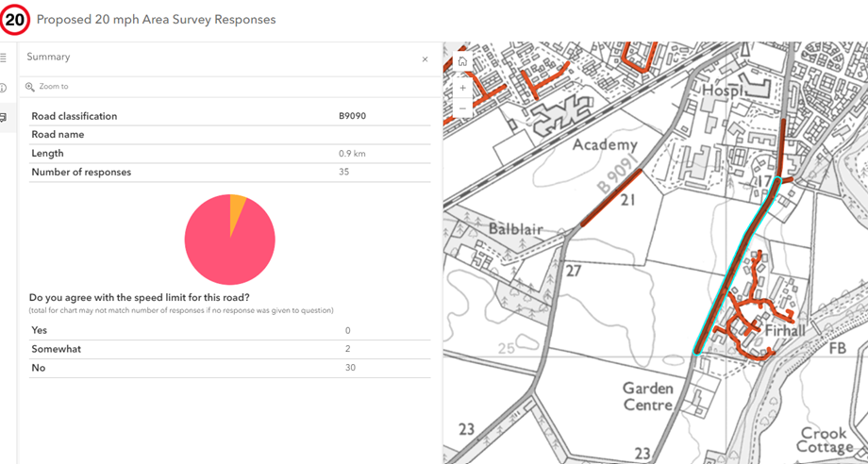Click the 20 mph speed limit logo
Screen dimensions: 868x464
pos(15,20)
